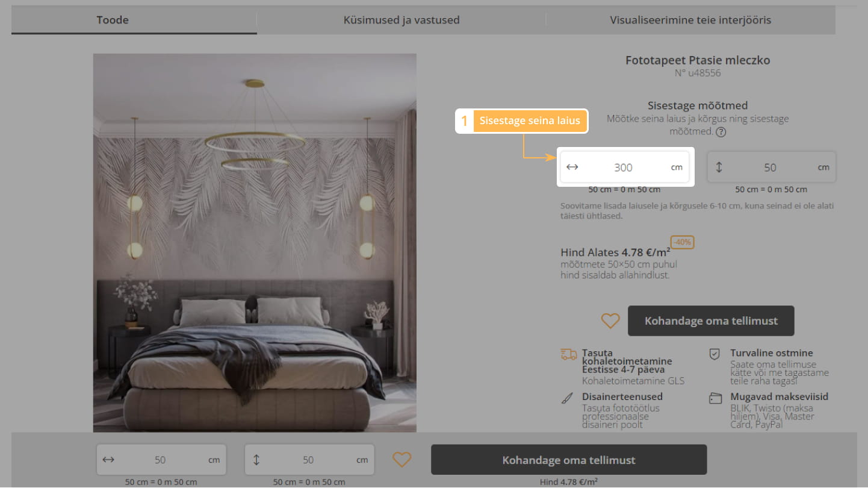Focus the wall width field showing 300
Image resolution: width=868 pixels, height=488 pixels.
[625, 167]
